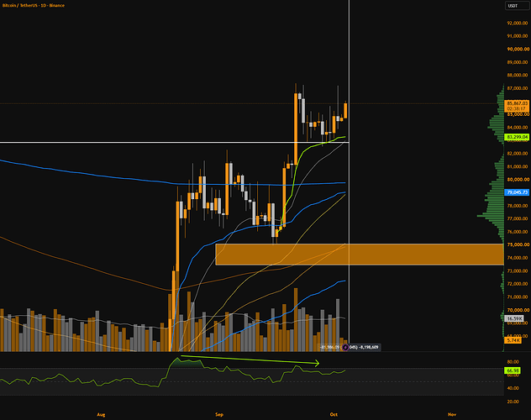Click the 90,000.00 price axis label

point(517,49)
